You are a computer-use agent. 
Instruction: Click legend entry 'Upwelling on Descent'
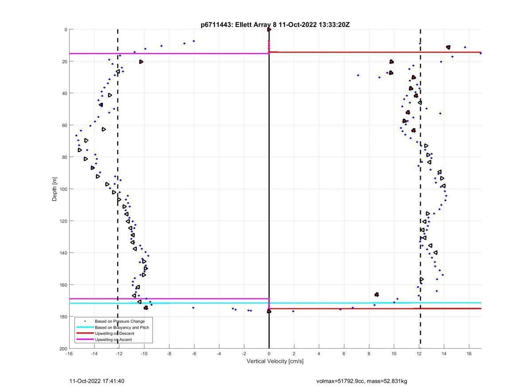[114, 334]
